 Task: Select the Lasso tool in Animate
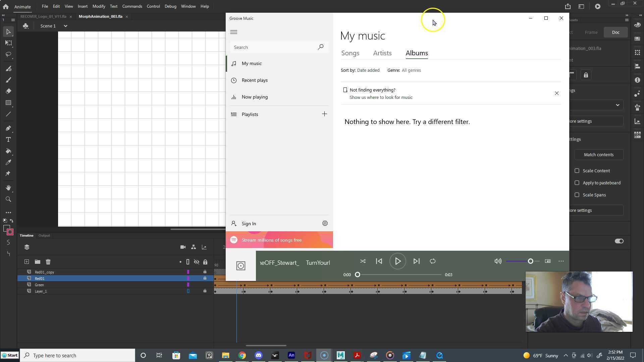[x=8, y=55]
